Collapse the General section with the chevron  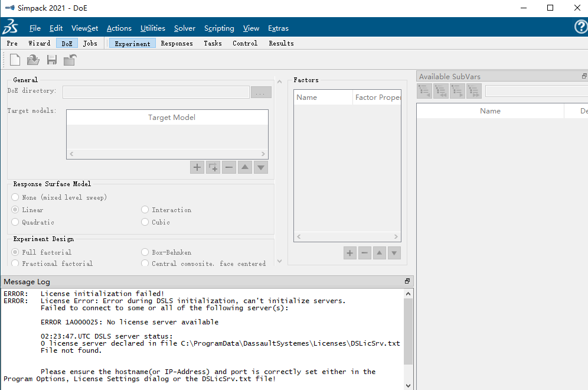[280, 82]
